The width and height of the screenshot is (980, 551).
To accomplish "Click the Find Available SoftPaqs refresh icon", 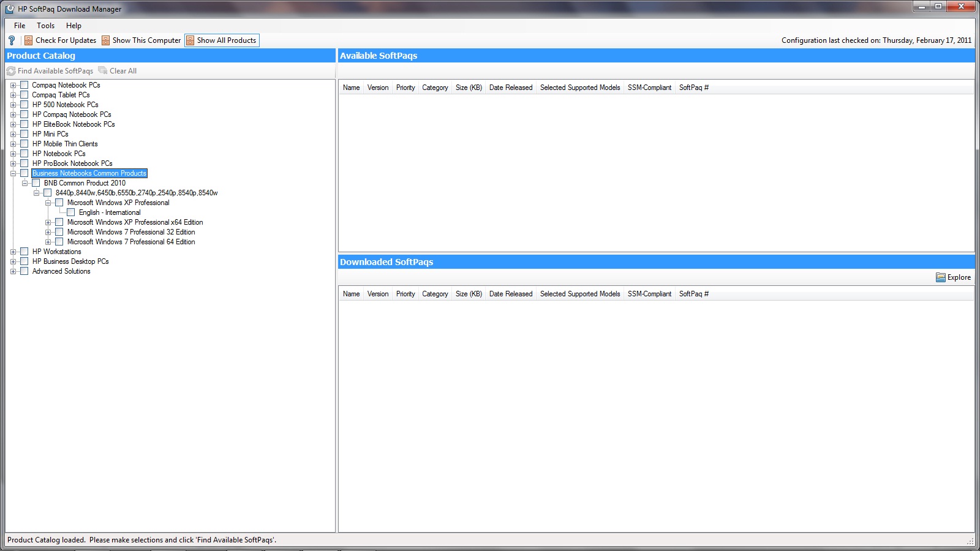I will point(11,71).
